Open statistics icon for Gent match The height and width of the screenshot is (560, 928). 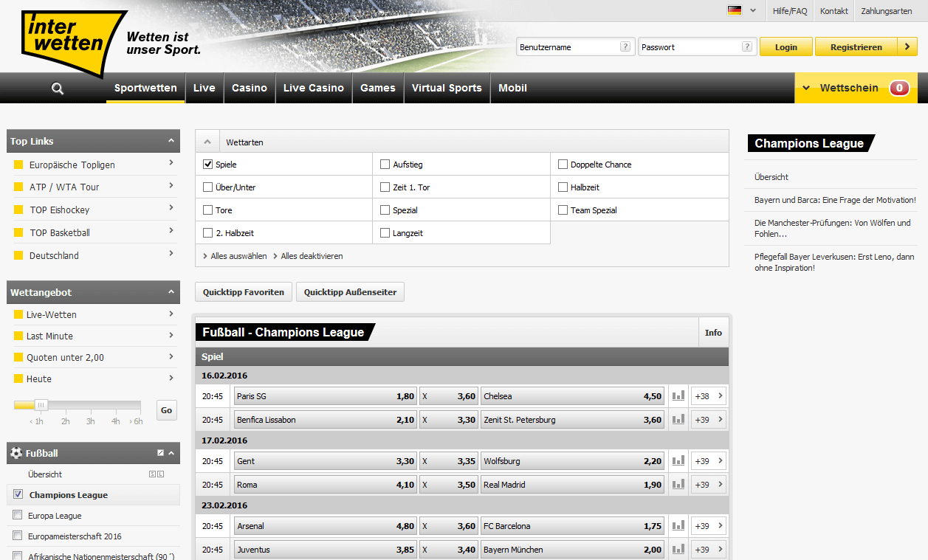(x=678, y=461)
